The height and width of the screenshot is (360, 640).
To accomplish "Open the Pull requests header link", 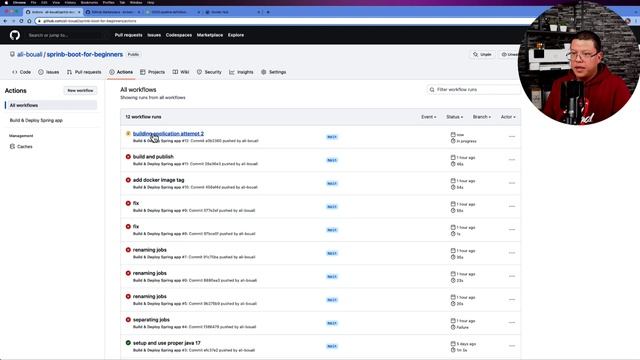I will [129, 35].
